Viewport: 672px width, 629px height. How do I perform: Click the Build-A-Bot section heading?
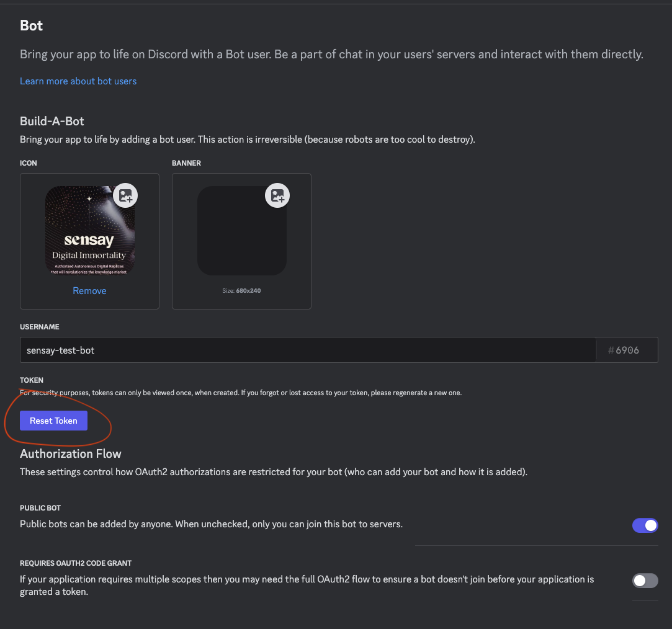(x=52, y=121)
